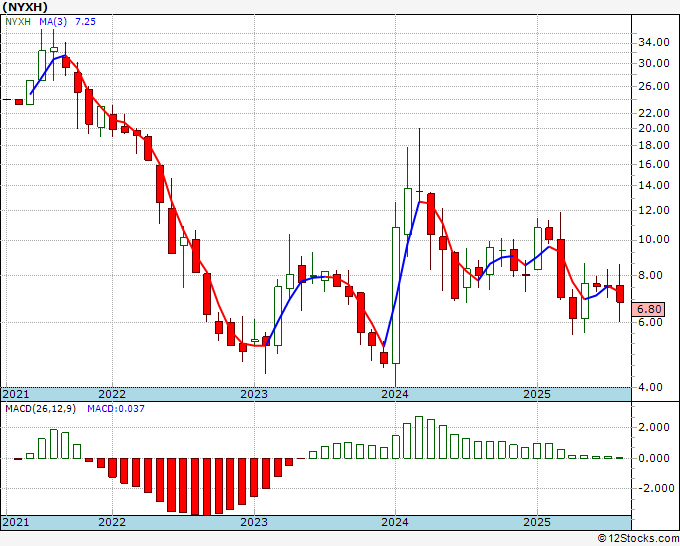680x546 pixels.
Task: Click the 0.000 MACD axis label
Action: click(x=654, y=458)
